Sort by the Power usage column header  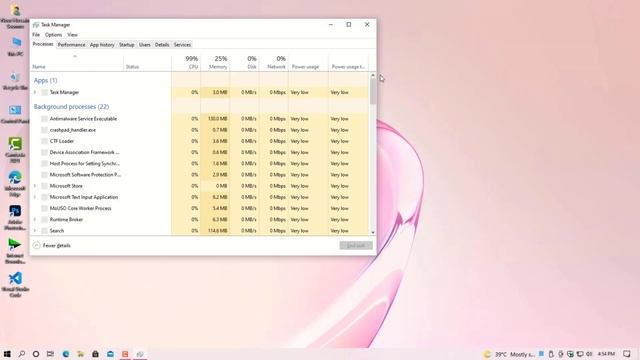[x=308, y=63]
